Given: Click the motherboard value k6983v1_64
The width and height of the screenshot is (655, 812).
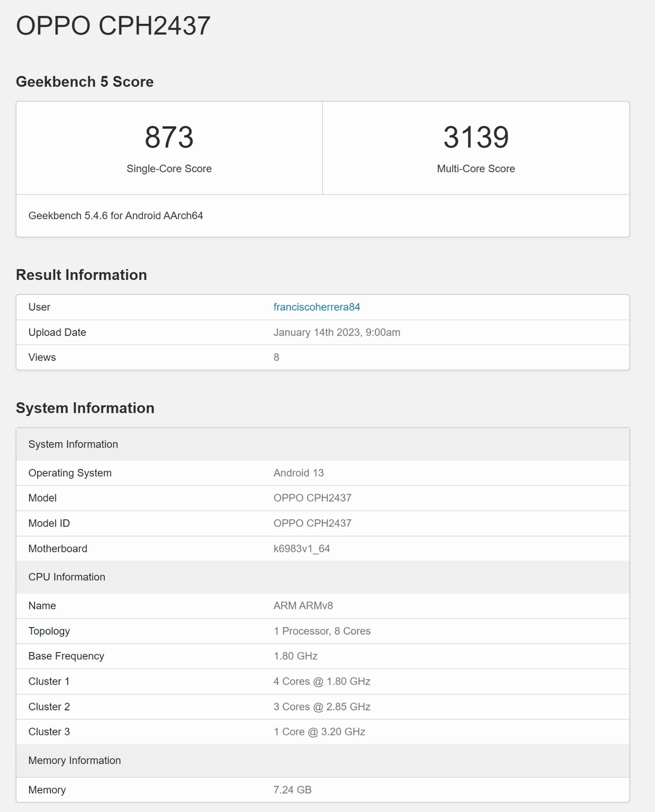Looking at the screenshot, I should [x=301, y=549].
